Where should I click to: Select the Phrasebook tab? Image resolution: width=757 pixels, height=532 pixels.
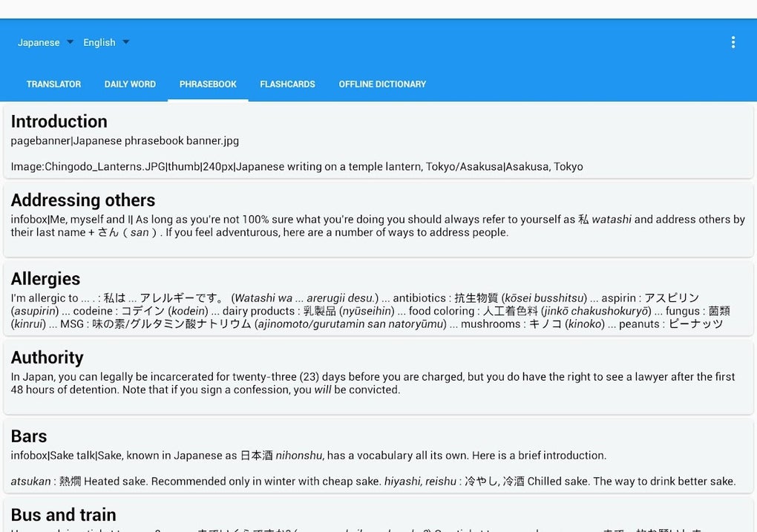point(208,84)
